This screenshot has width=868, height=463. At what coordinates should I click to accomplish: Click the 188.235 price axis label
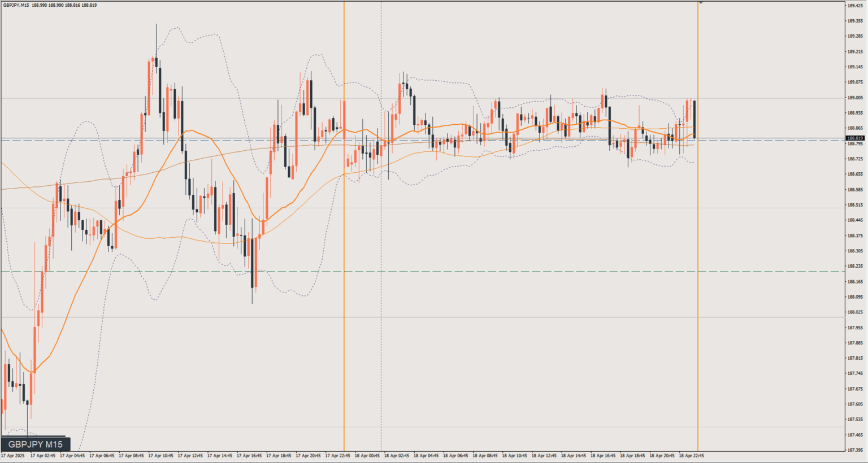click(x=855, y=267)
